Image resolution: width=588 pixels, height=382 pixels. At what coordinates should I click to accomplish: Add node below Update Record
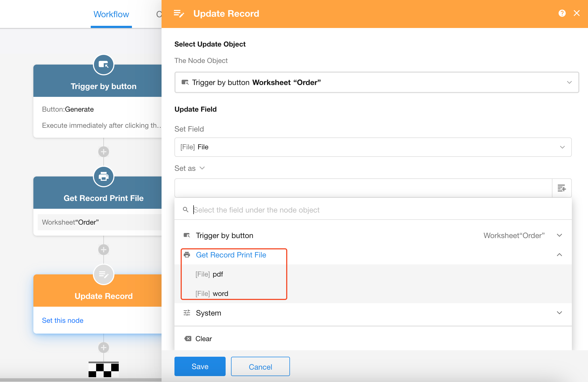pyautogui.click(x=103, y=348)
